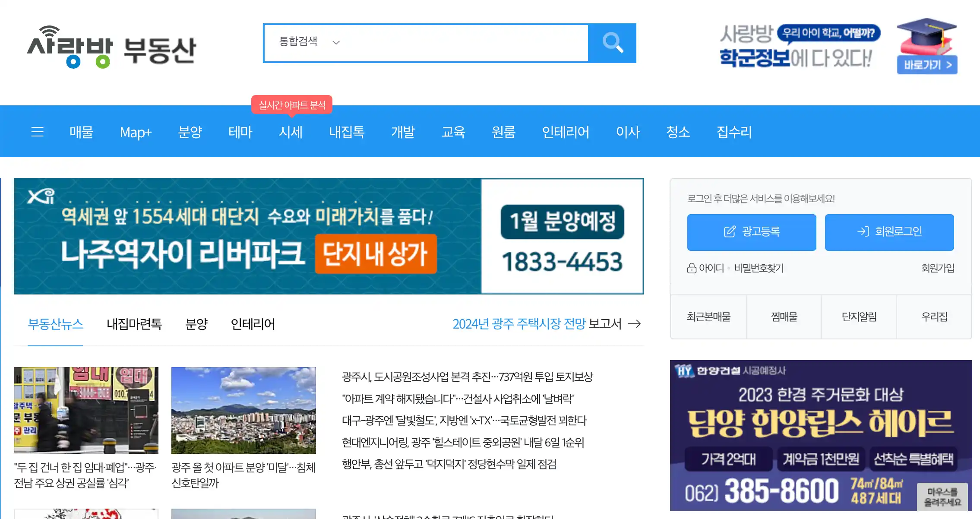
Task: Click the login arrow icon in 회원로그인
Action: (862, 231)
